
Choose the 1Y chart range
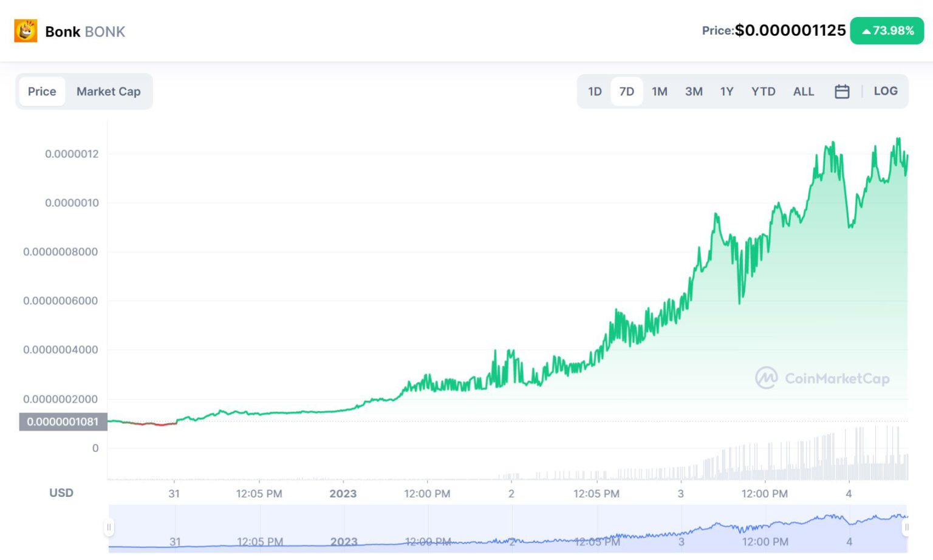[726, 92]
